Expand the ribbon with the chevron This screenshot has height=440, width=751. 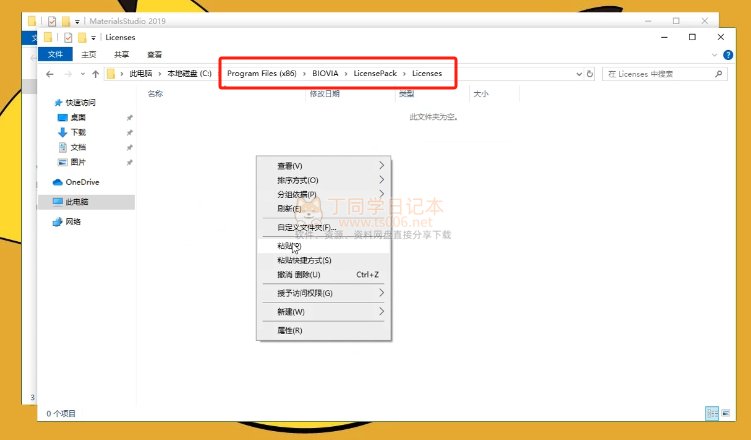[714, 55]
